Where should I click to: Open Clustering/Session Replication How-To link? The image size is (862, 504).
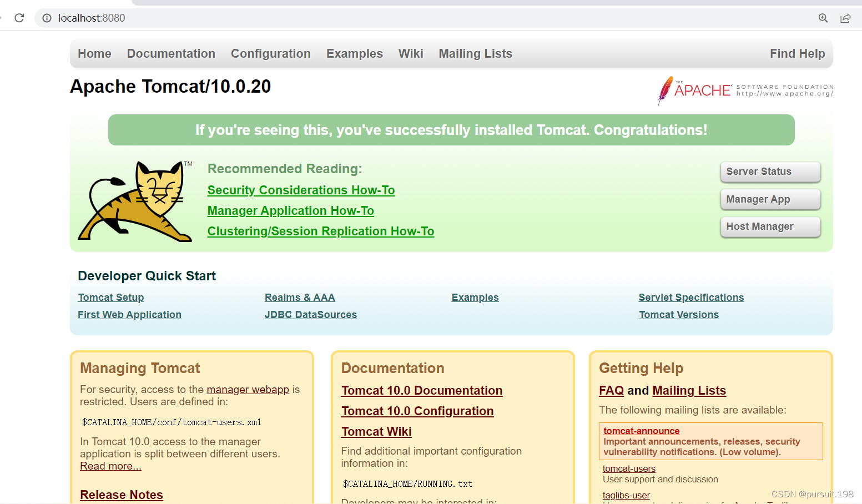coord(321,231)
